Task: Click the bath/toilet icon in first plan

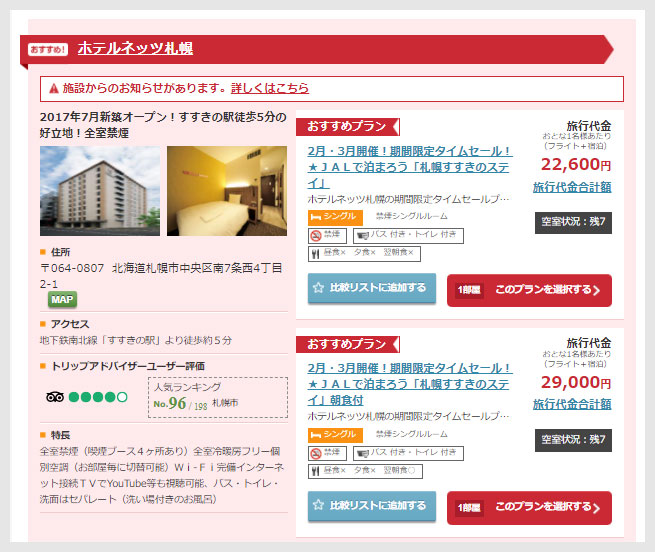Action: click(x=363, y=235)
